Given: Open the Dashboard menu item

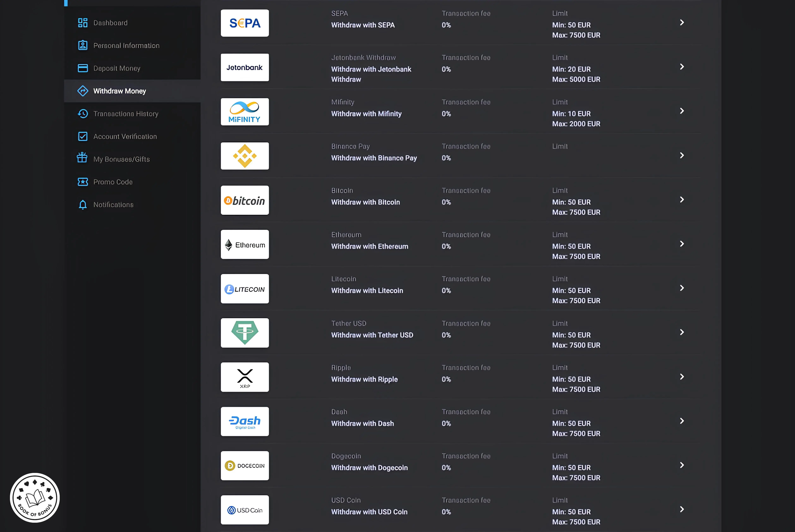Looking at the screenshot, I should [132, 23].
